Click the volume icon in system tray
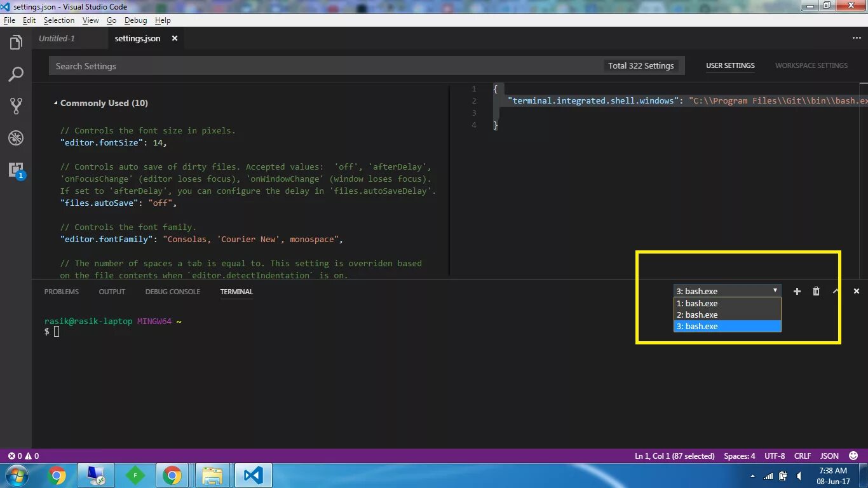This screenshot has width=868, height=488. tap(799, 476)
